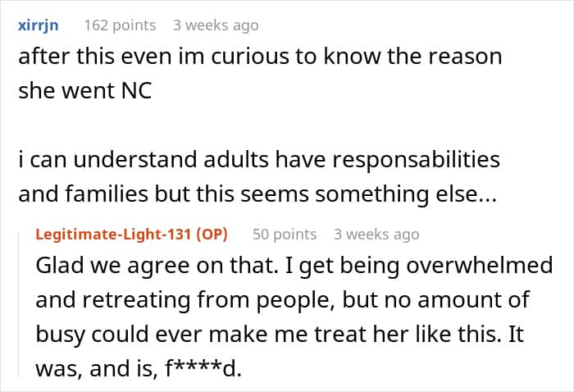Click the 50 points score
The height and width of the screenshot is (392, 574).
[x=285, y=235]
